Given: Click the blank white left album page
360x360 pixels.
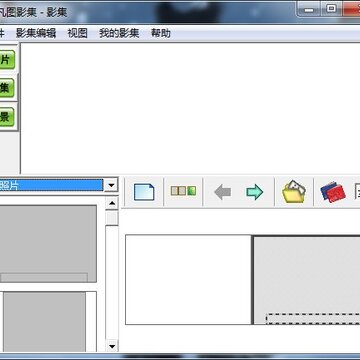Looking at the screenshot, I should point(188,279).
